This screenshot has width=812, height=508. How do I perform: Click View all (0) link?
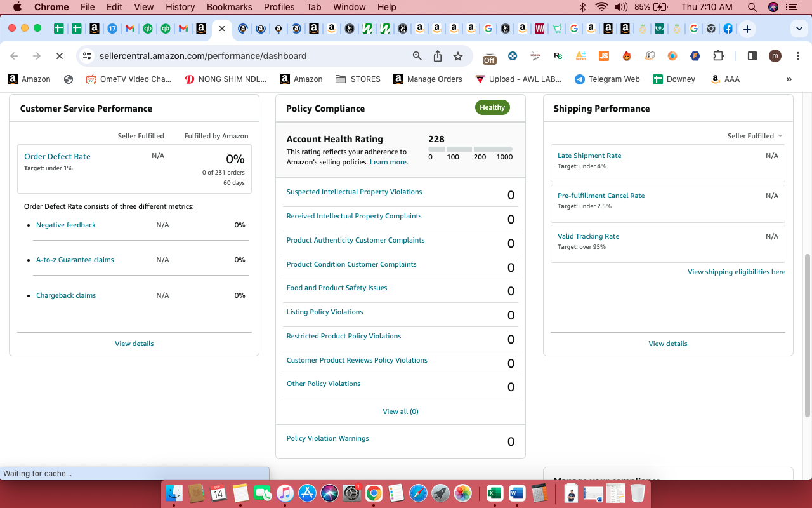coord(401,411)
